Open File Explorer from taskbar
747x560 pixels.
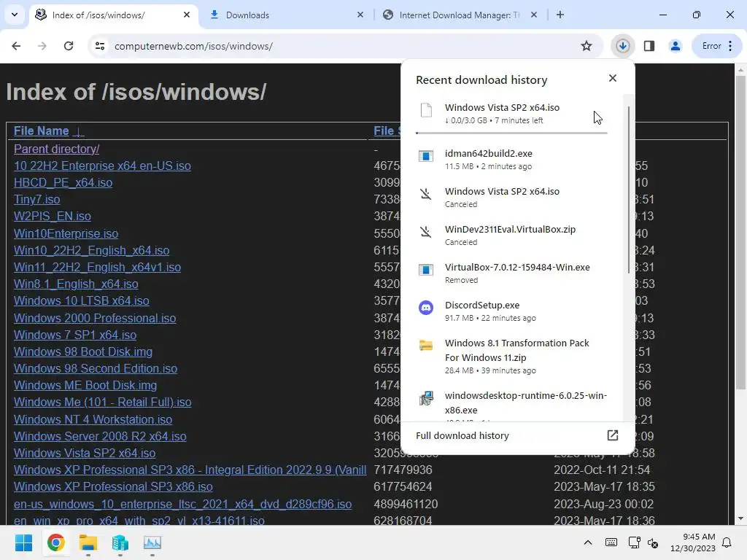pyautogui.click(x=88, y=542)
